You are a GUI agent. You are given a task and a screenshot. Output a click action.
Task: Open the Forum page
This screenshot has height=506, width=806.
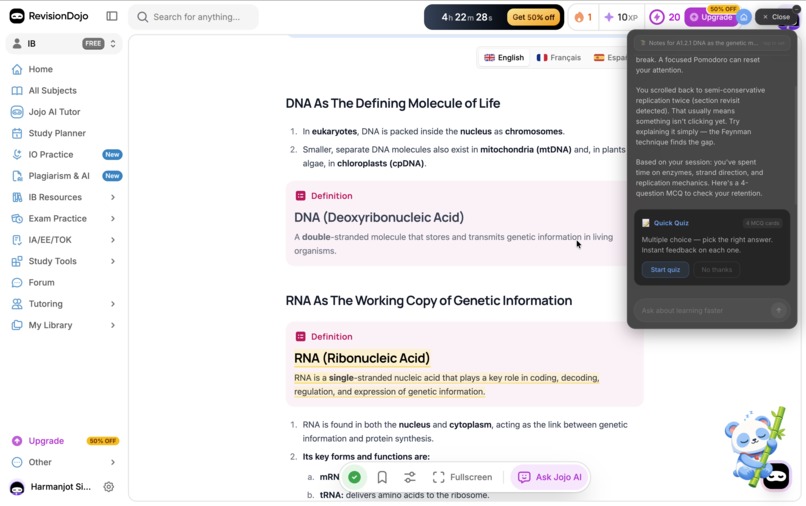tap(64, 282)
